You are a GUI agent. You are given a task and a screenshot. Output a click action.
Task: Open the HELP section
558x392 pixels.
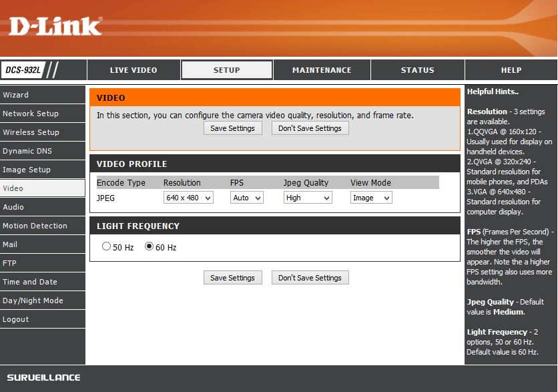coord(511,69)
